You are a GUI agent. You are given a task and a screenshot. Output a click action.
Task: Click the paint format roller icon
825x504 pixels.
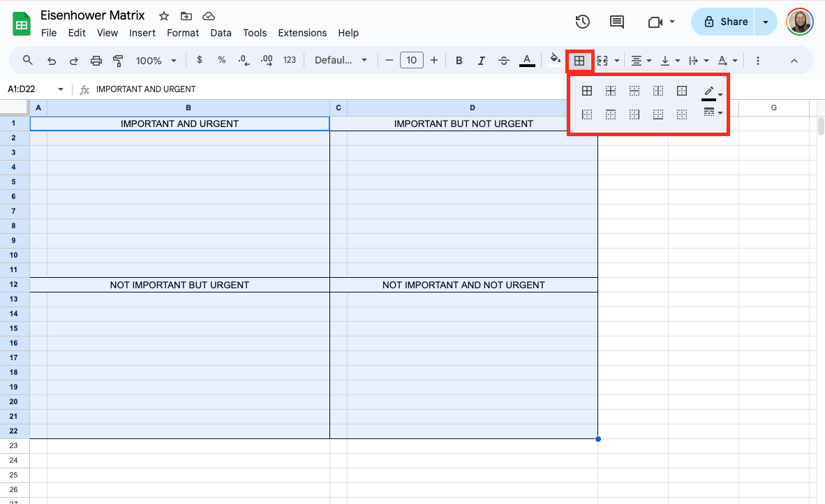pyautogui.click(x=118, y=61)
